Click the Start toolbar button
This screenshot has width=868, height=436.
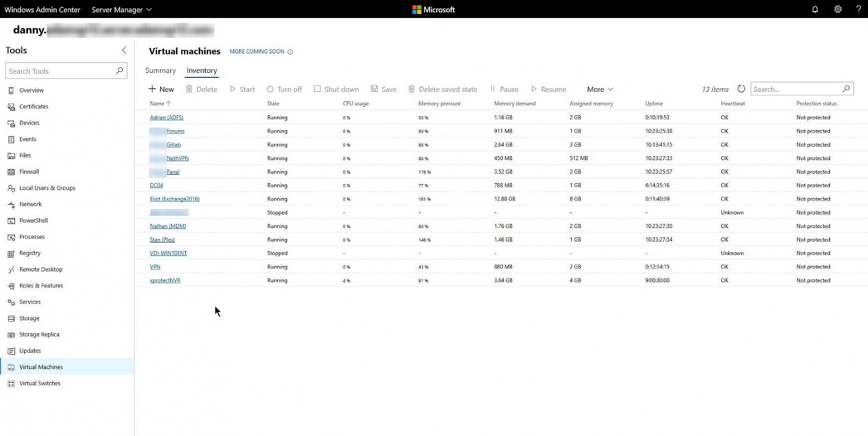tap(242, 89)
